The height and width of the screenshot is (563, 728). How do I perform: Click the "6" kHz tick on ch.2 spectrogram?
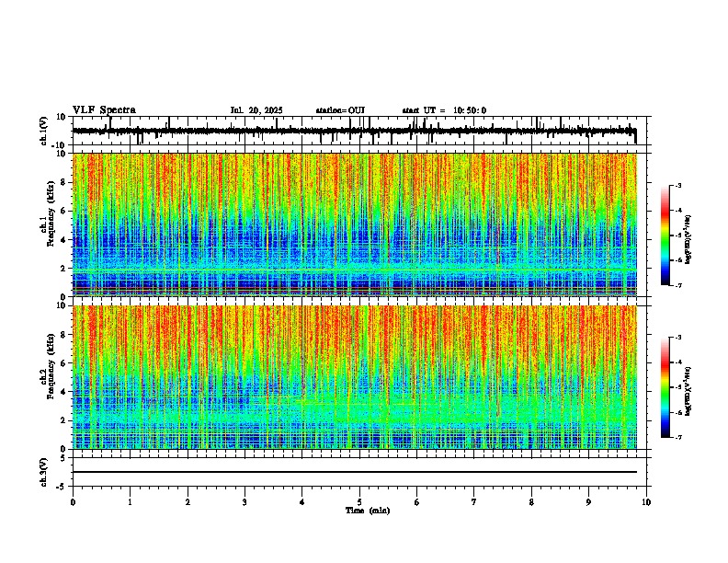(x=64, y=363)
